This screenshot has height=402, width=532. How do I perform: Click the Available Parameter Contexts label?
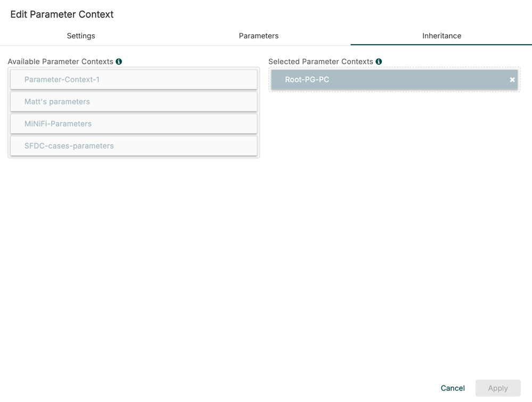60,62
